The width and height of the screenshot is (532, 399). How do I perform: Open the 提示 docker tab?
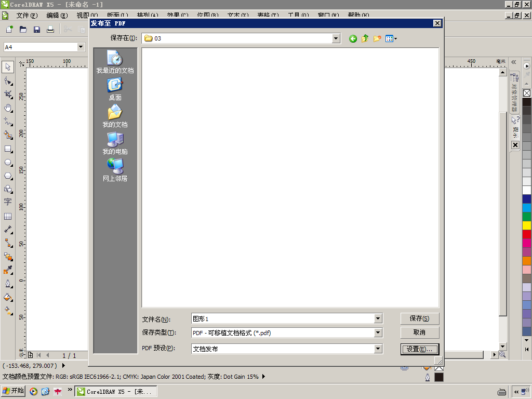point(515,127)
